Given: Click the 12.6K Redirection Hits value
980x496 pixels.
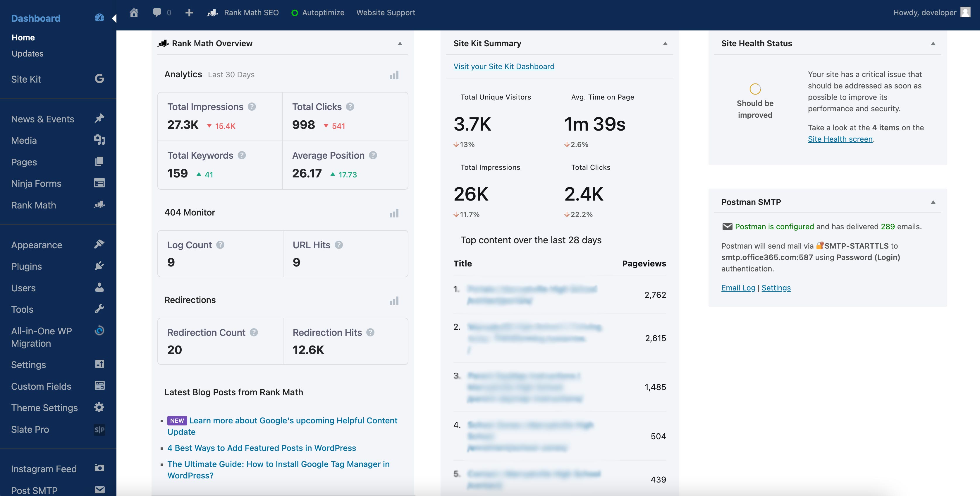Looking at the screenshot, I should coord(308,349).
